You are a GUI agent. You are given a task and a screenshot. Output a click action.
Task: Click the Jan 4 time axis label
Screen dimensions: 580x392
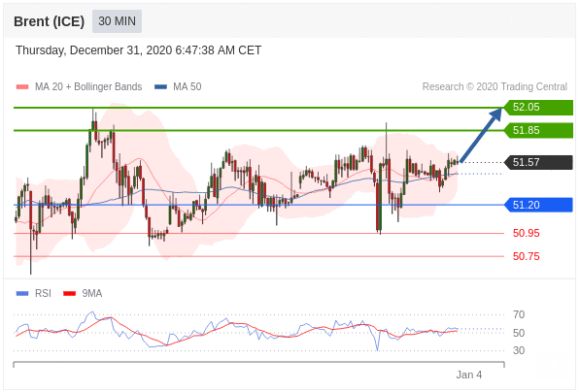pyautogui.click(x=468, y=375)
